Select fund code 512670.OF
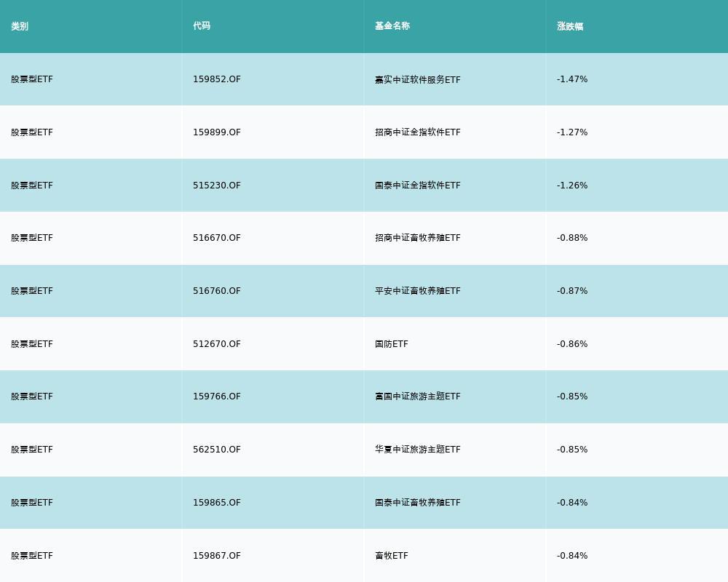Viewport: 728px width, 582px height. [x=217, y=344]
